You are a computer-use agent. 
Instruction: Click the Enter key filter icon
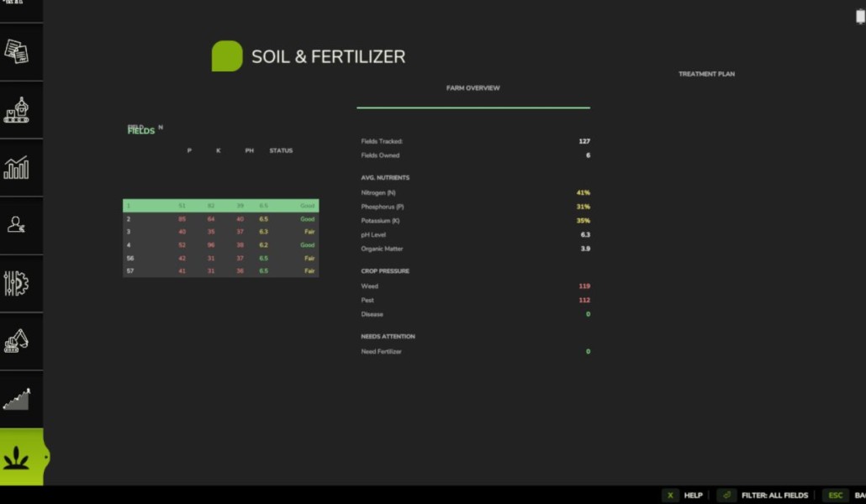click(x=726, y=495)
